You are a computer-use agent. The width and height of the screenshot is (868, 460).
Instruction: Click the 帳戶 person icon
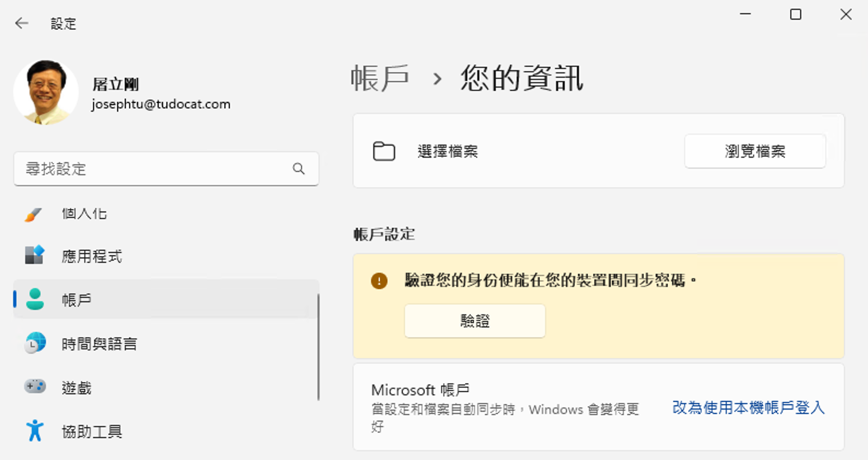35,299
